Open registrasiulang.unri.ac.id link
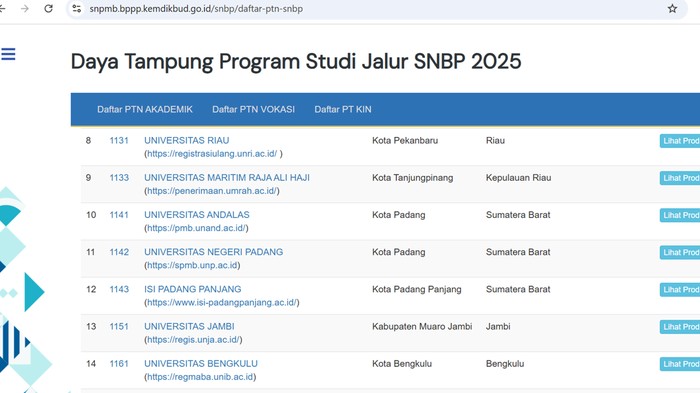This screenshot has height=393, width=700. pos(212,154)
